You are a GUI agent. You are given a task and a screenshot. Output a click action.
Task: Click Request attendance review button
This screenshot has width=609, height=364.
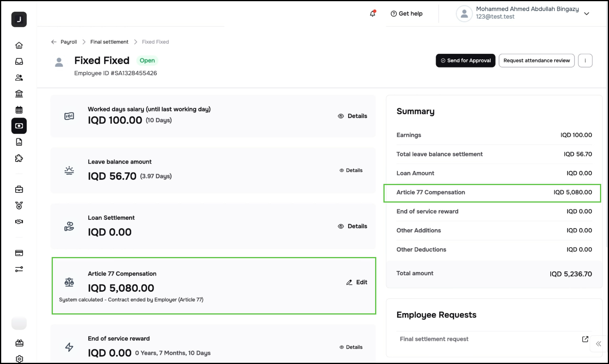pyautogui.click(x=536, y=61)
